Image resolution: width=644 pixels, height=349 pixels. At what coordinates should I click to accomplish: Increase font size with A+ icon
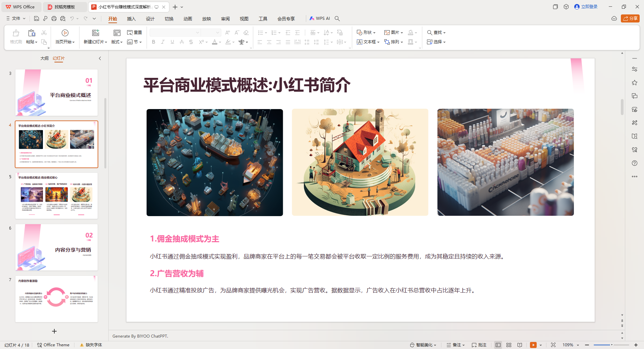coord(228,33)
